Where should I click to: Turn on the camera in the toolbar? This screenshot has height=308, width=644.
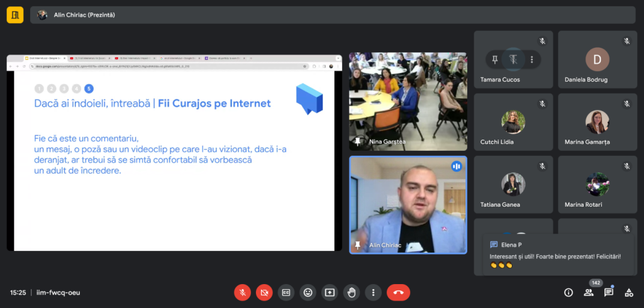[264, 292]
